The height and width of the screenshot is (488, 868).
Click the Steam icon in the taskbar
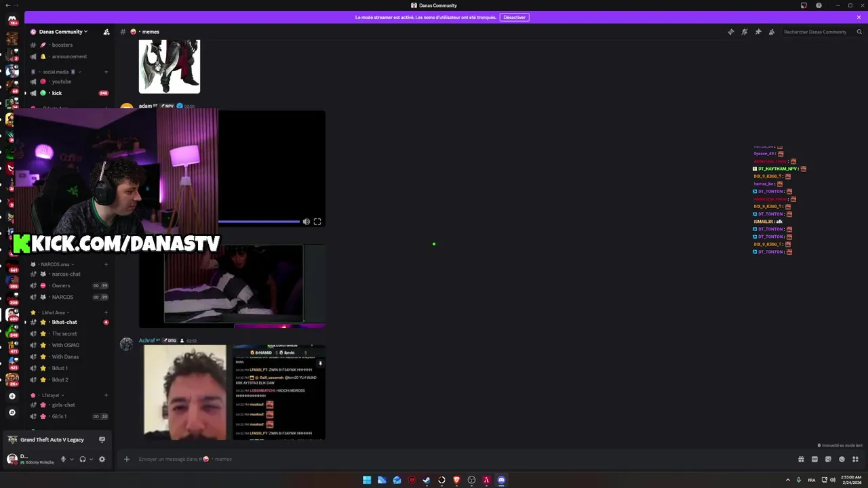[x=427, y=480]
